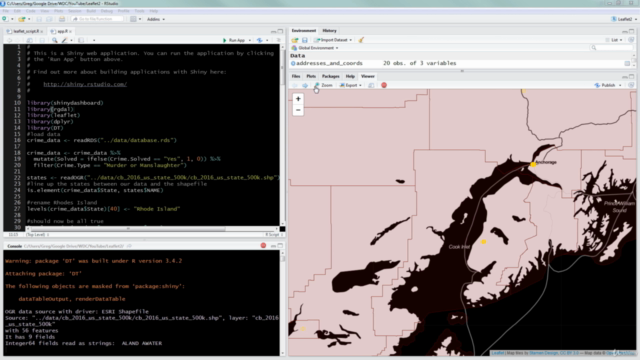
Task: Click the Save workspace icon in Environment
Action: click(304, 40)
